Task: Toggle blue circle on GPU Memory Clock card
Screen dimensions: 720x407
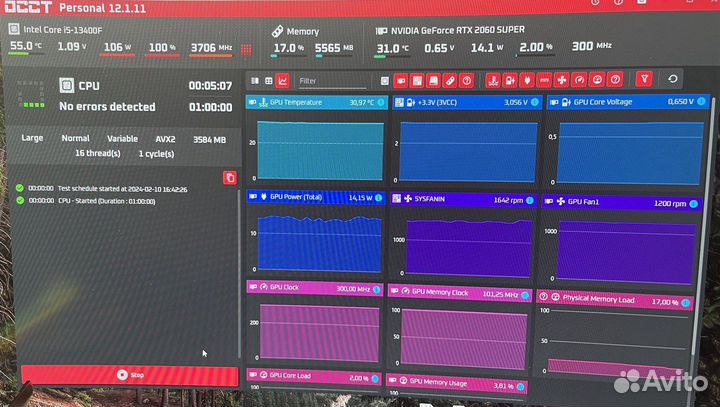Action: tap(525, 294)
